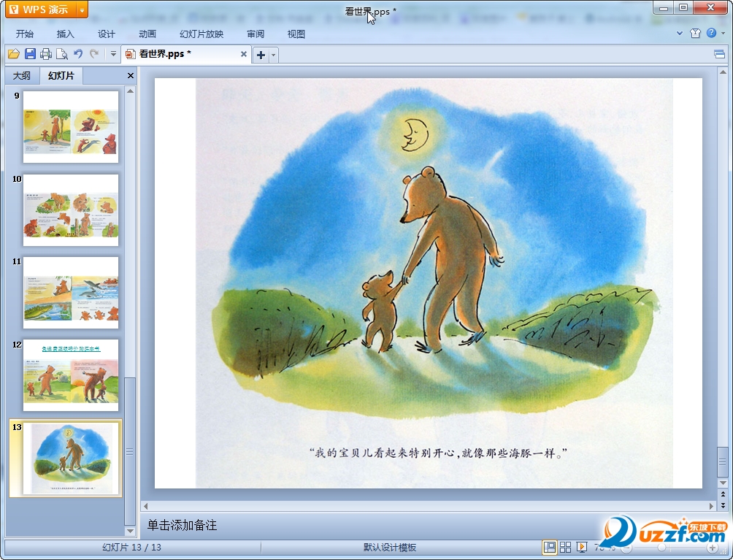The image size is (733, 560).
Task: Click the horizontal scroll left arrow
Action: (146, 506)
